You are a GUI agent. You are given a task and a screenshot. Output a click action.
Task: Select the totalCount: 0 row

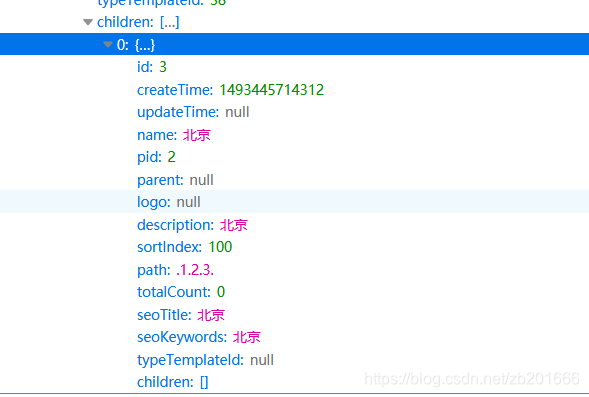pyautogui.click(x=294, y=292)
